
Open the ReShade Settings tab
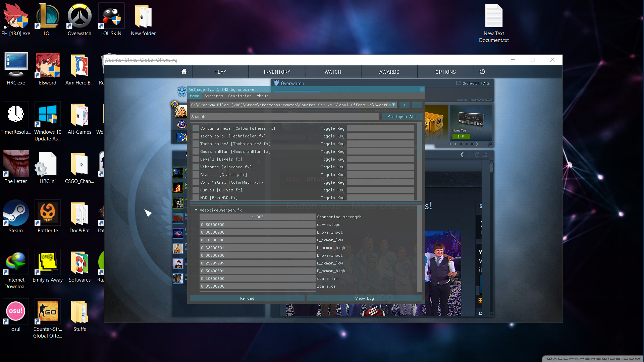(x=213, y=96)
